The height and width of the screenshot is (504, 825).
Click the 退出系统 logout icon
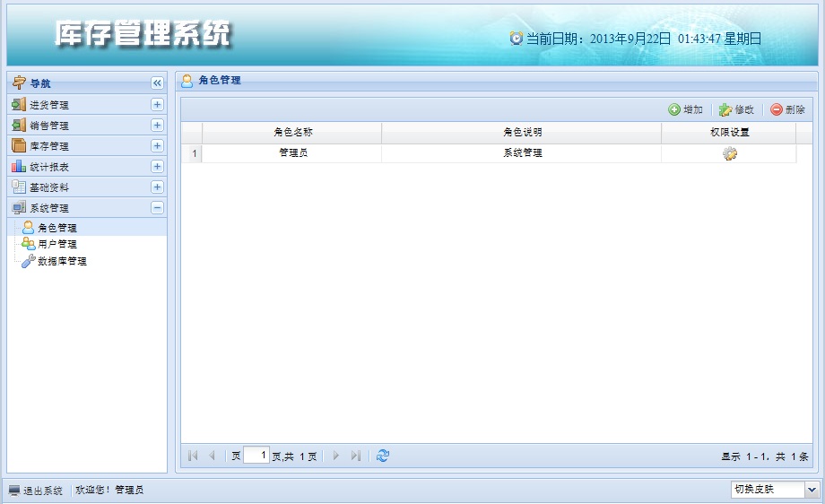(x=14, y=491)
